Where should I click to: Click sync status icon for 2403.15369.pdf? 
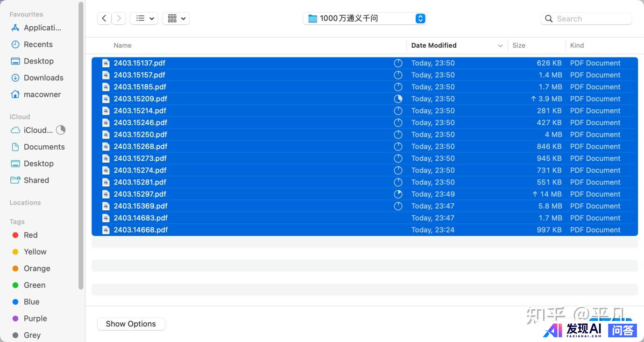coord(398,206)
